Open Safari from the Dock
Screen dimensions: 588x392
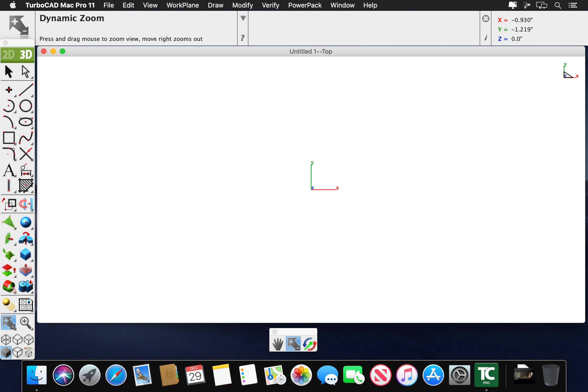tap(116, 375)
